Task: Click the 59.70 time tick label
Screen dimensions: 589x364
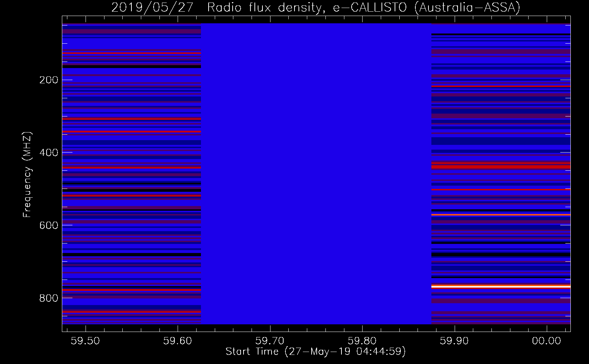Action: (x=270, y=341)
